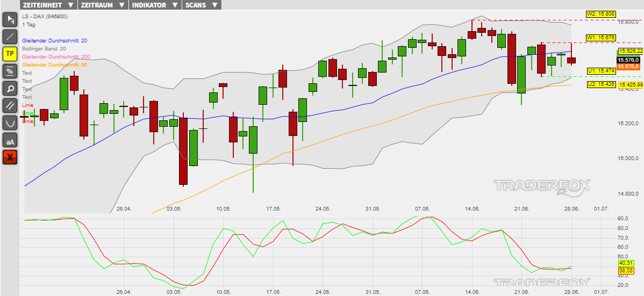The width and height of the screenshot is (644, 296).
Task: Select the aA text annotation tool
Action: point(10,141)
